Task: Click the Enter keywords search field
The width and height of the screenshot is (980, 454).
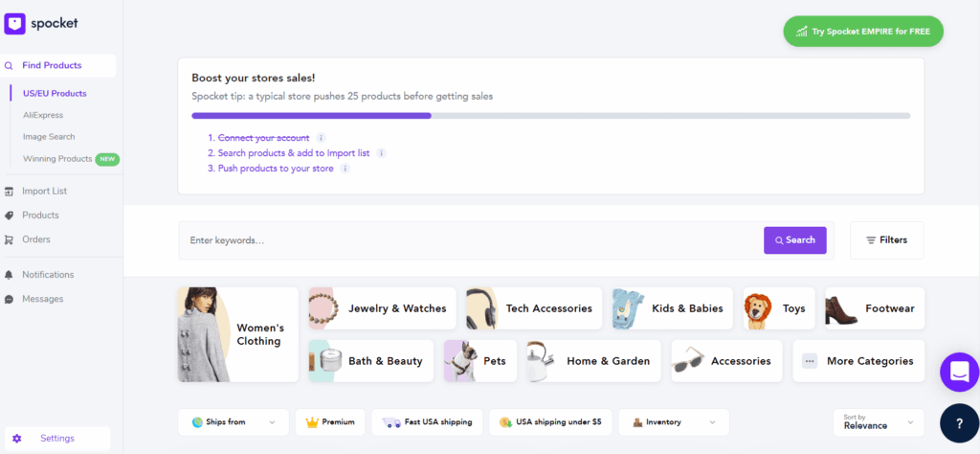Action: [x=471, y=240]
